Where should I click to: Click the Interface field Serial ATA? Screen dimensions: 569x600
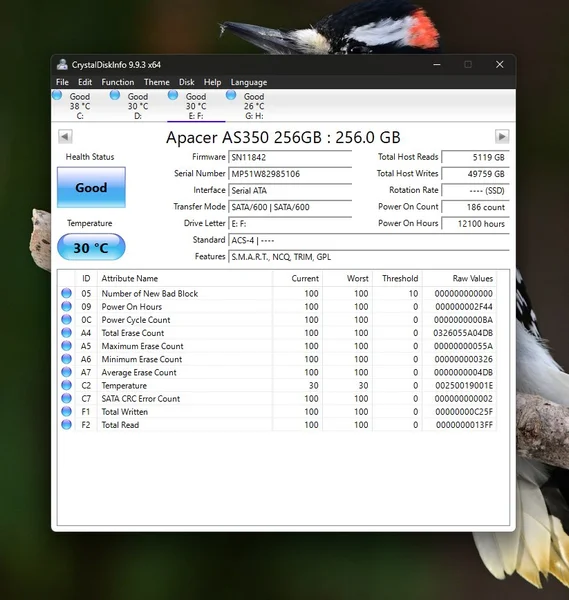(x=290, y=190)
